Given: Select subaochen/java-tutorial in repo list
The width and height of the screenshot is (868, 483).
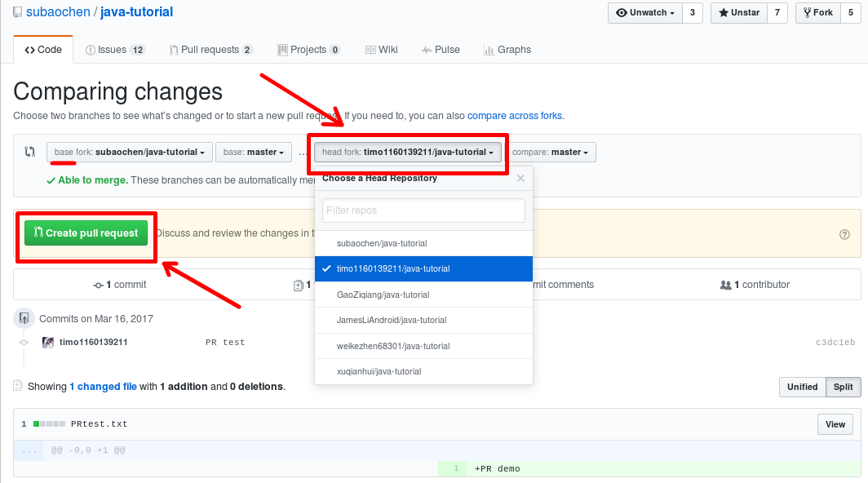Looking at the screenshot, I should click(423, 244).
